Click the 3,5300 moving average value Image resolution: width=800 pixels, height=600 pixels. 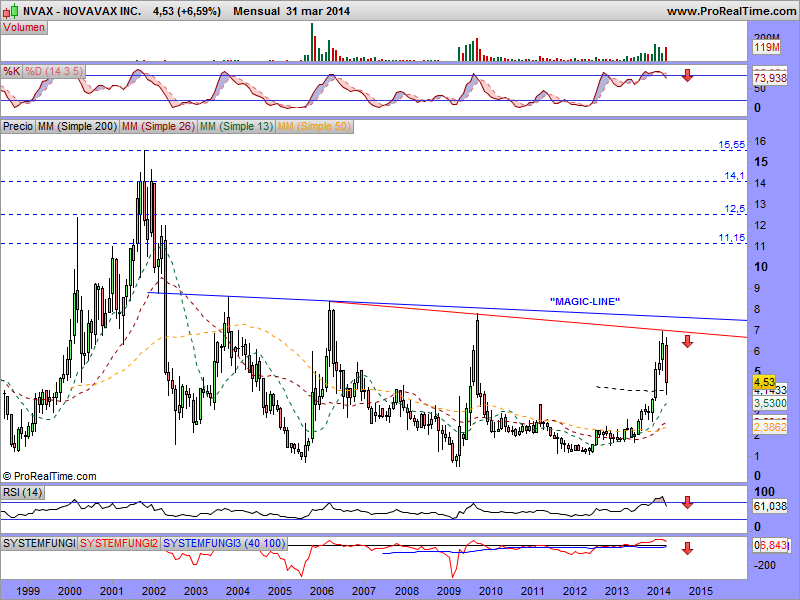770,404
